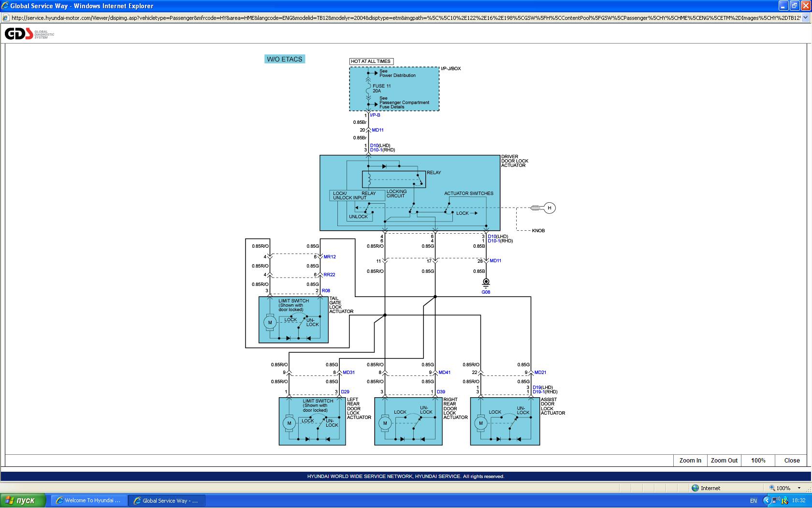Click the yellow K tray icon
Image resolution: width=812 pixels, height=508 pixels.
pyautogui.click(x=784, y=500)
